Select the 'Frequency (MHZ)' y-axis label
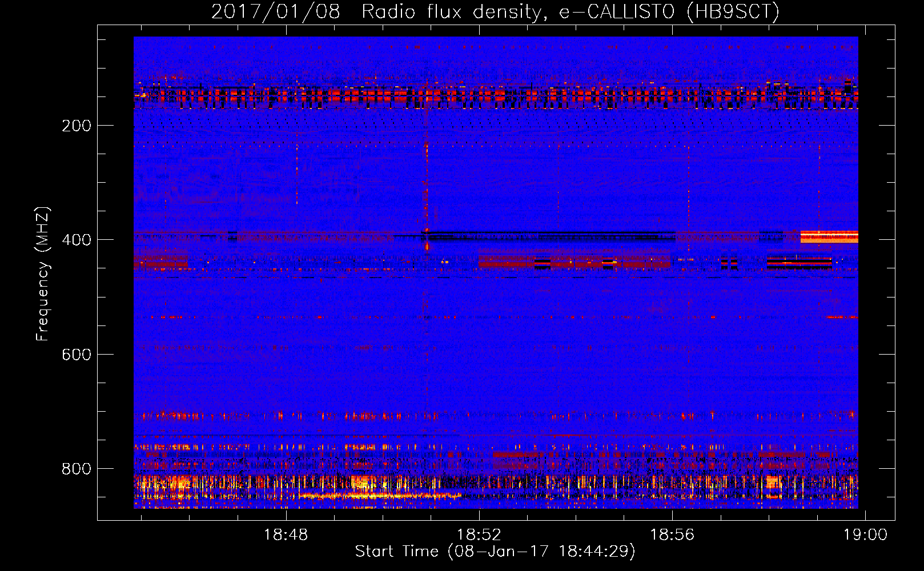Screen dimensions: 924x571 (x=42, y=274)
